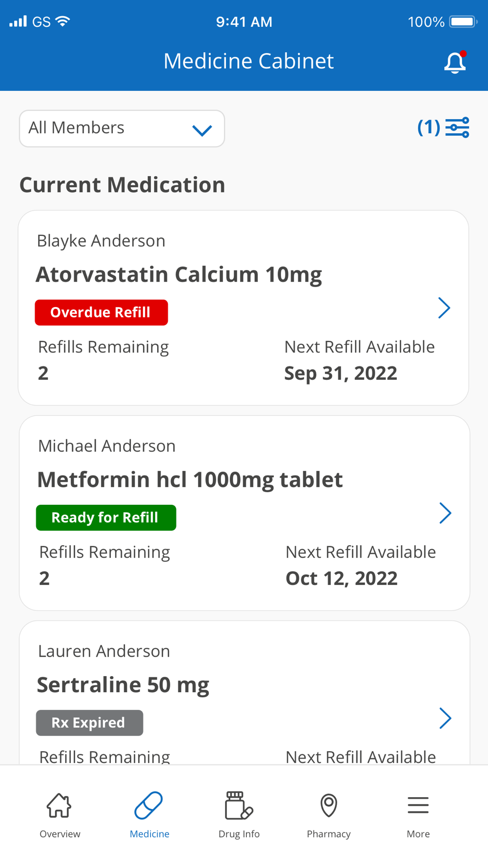The width and height of the screenshot is (488, 868).
Task: Open the Drug Info bottle icon
Action: tap(239, 805)
